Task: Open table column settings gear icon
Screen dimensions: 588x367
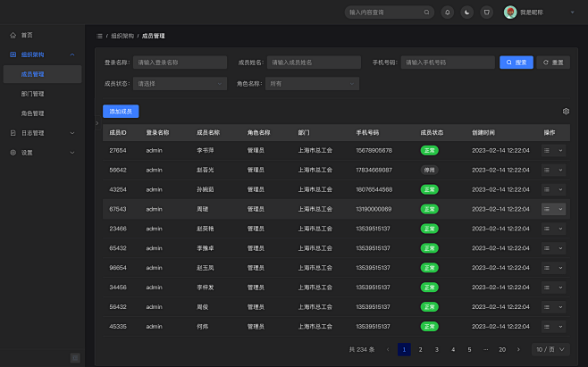Action: point(566,112)
